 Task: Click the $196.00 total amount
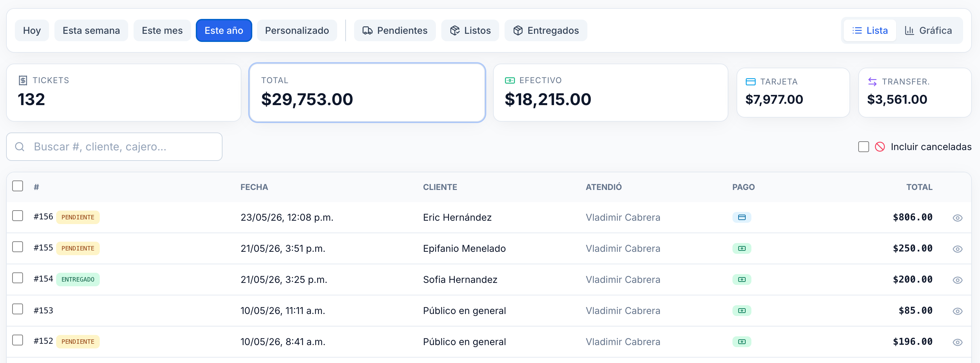[912, 342]
